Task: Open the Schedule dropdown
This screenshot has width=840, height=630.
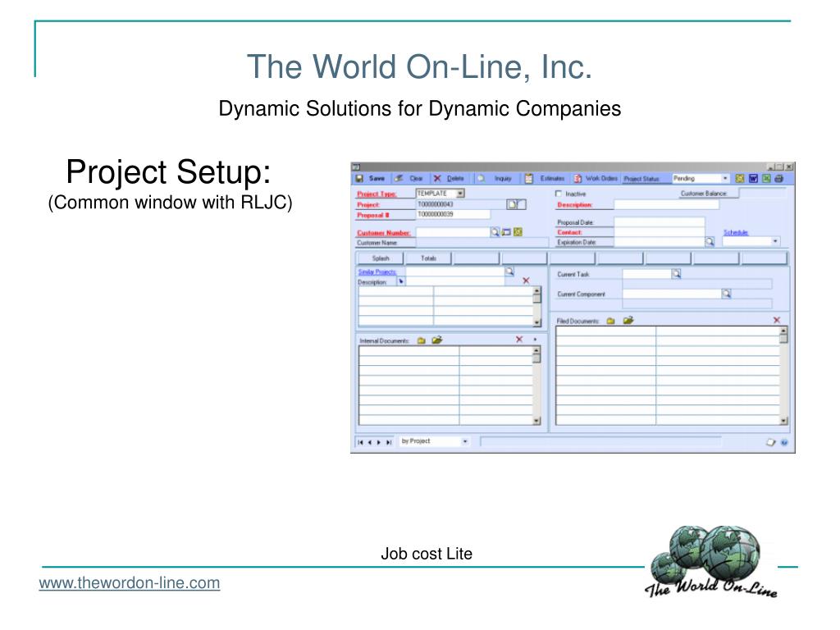Action: [775, 241]
